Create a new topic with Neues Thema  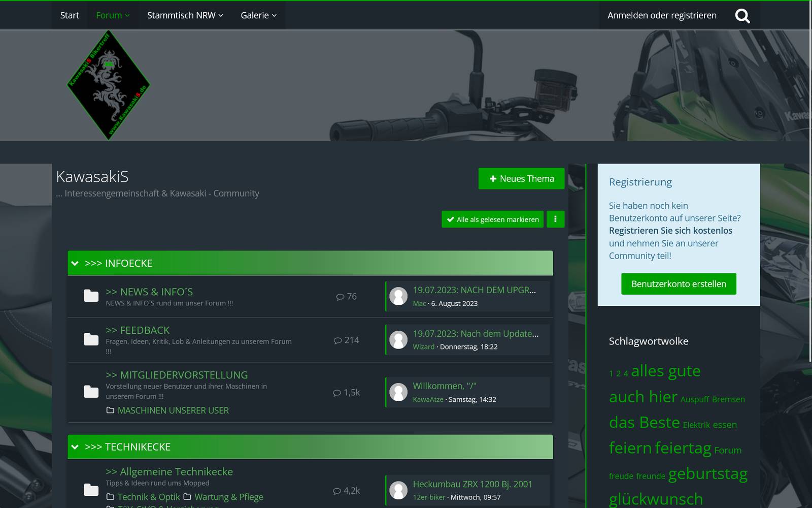[x=521, y=178]
